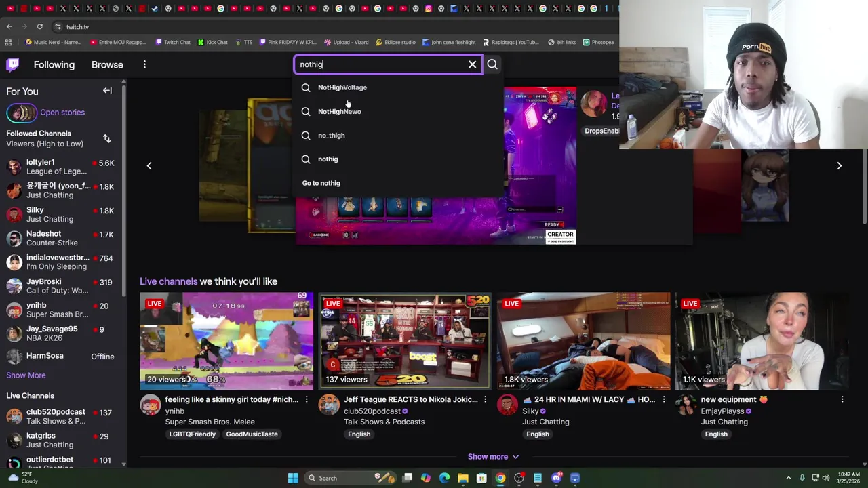The width and height of the screenshot is (868, 488).
Task: Switch to the Following tab
Action: click(x=54, y=64)
